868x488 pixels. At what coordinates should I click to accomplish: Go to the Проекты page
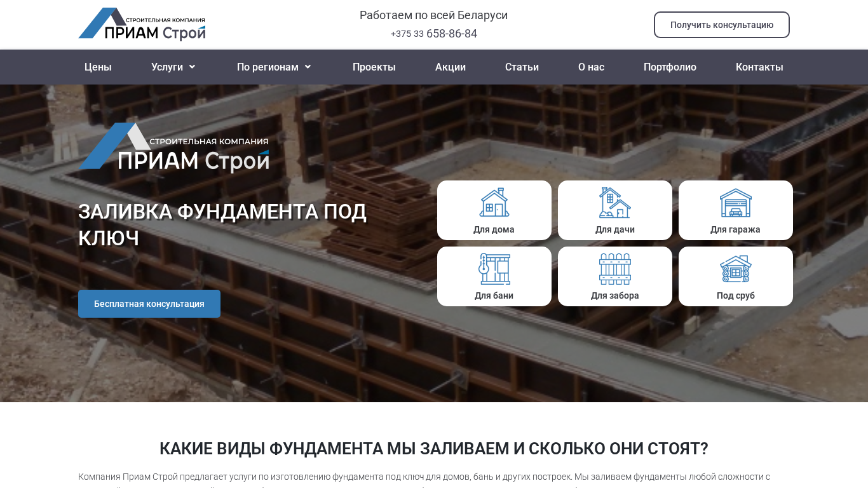(374, 67)
